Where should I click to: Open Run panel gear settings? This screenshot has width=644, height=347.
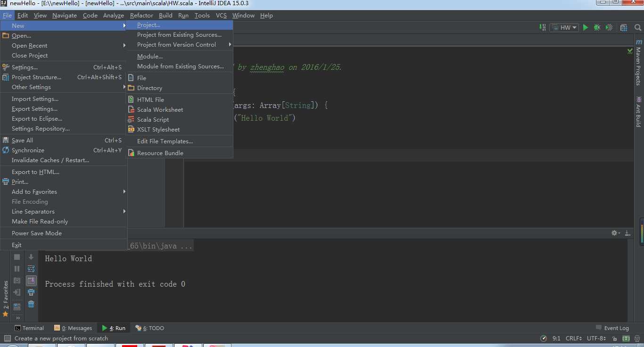pyautogui.click(x=615, y=233)
